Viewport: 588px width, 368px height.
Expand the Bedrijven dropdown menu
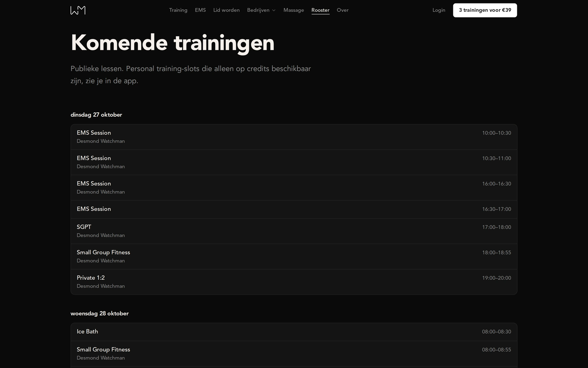pyautogui.click(x=261, y=10)
